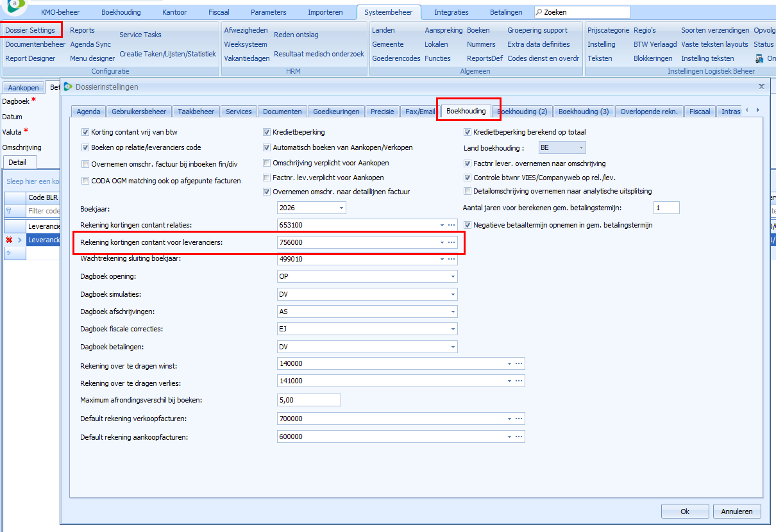Toggle Korting contant vrij van btw
776x532 pixels.
pyautogui.click(x=85, y=132)
